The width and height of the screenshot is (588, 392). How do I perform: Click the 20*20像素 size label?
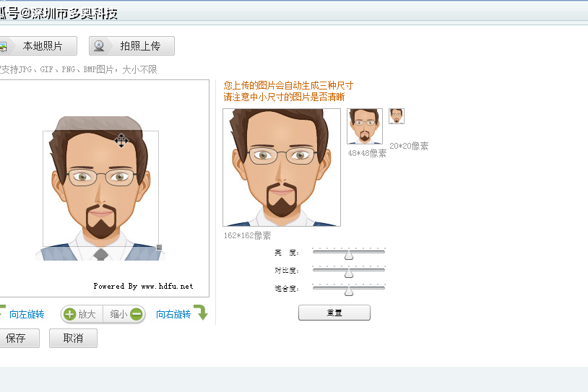pos(409,146)
